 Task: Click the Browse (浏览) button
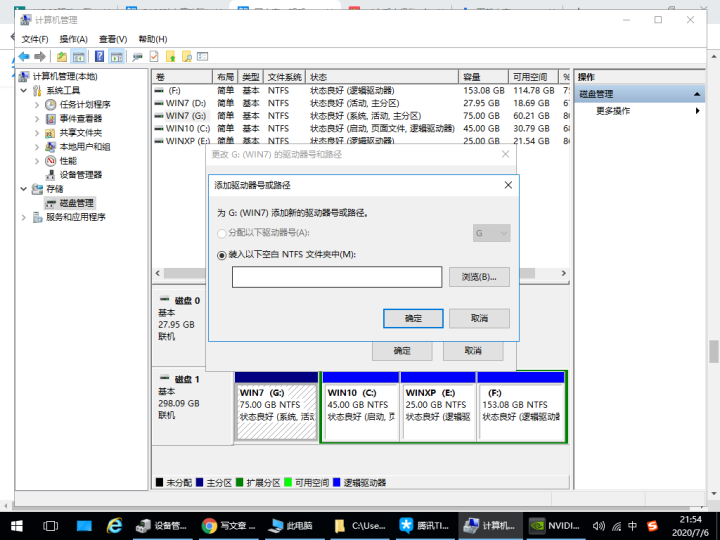pos(479,277)
